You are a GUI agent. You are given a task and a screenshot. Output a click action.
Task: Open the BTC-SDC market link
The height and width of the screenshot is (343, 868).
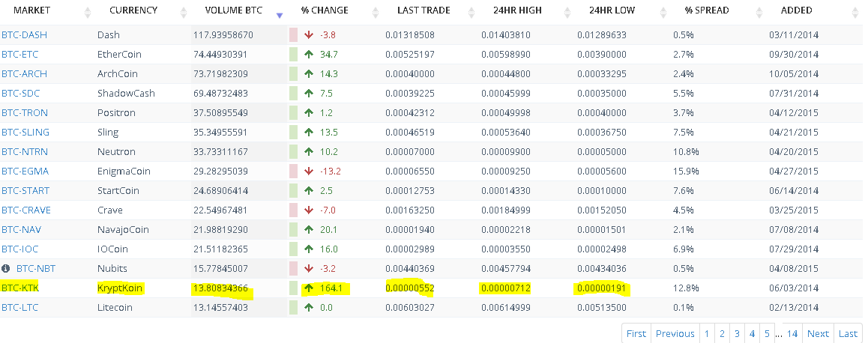pos(20,94)
